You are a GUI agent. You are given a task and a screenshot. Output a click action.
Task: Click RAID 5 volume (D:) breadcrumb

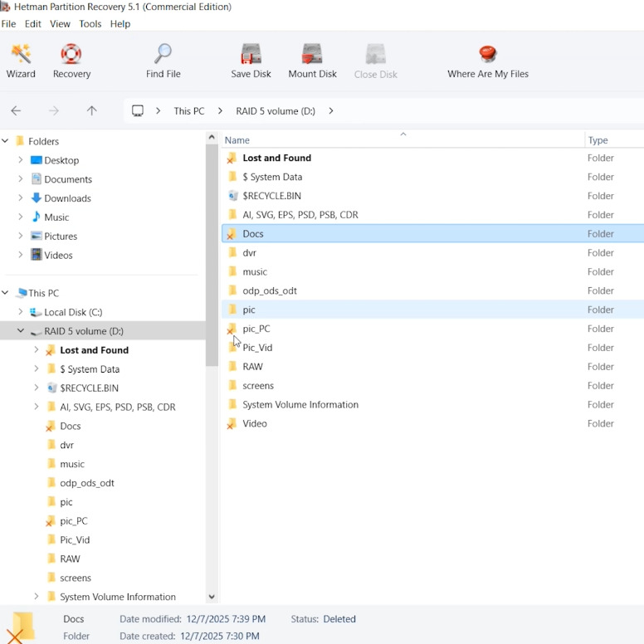click(276, 111)
